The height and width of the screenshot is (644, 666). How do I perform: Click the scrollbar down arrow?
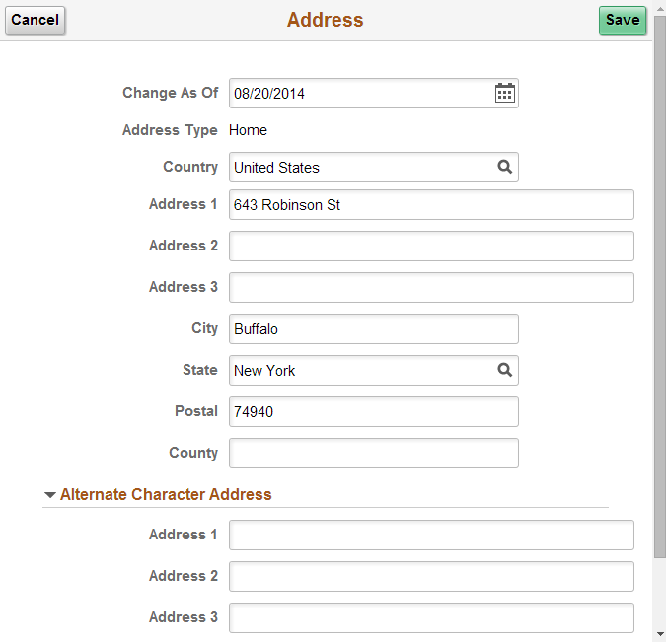[x=660, y=634]
